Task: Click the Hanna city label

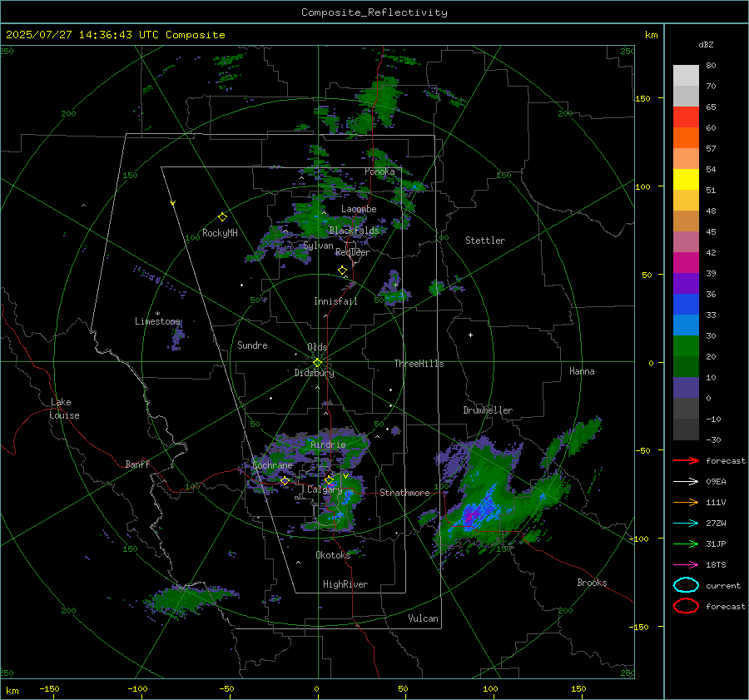Action: coord(582,371)
